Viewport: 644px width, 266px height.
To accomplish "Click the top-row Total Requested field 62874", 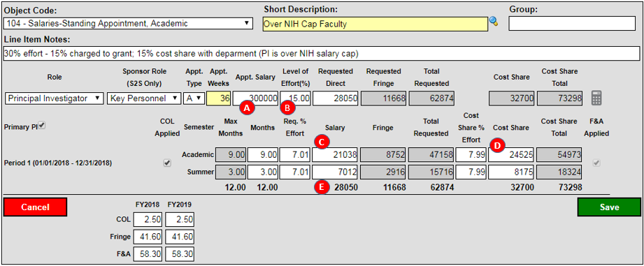I will [431, 98].
